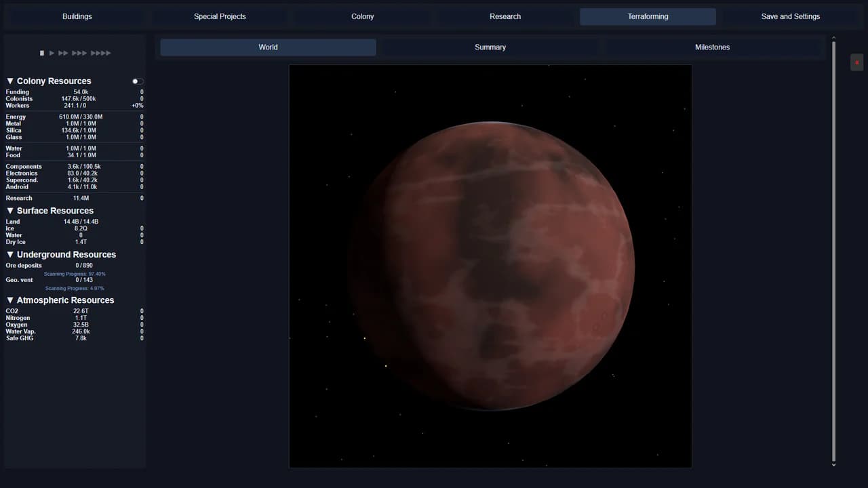Open the Summary sub-tab

tap(490, 47)
